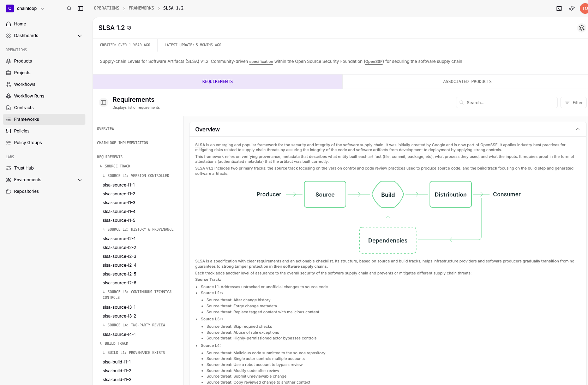Click the layers stack icon near SLSA title
The image size is (588, 385).
point(582,28)
